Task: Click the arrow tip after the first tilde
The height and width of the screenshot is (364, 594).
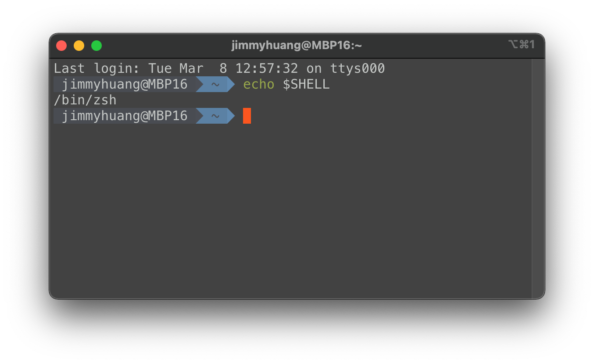Action: pos(232,84)
